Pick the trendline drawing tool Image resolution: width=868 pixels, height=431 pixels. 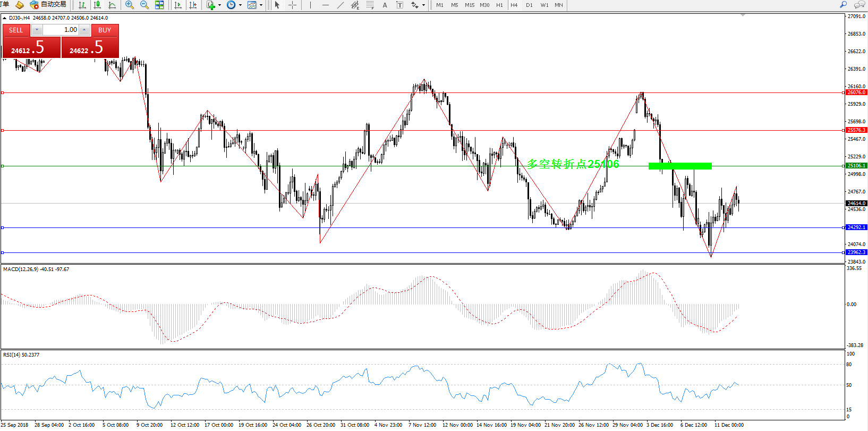340,5
